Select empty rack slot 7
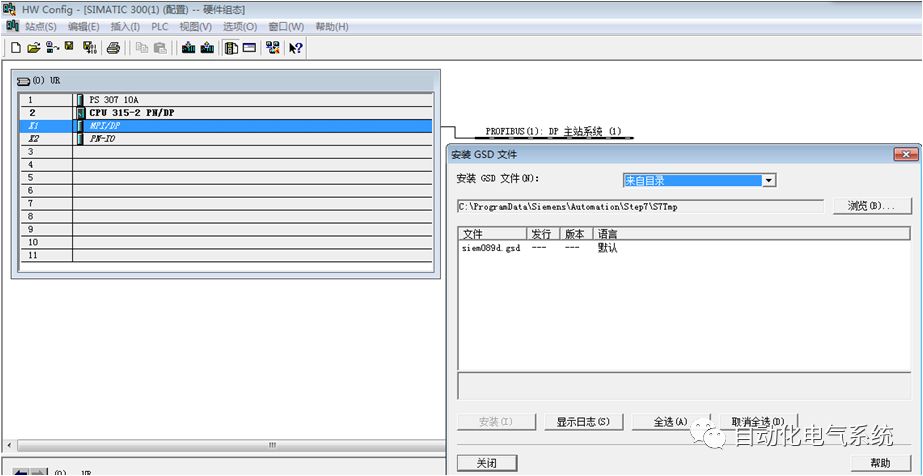The width and height of the screenshot is (923, 476). pyautogui.click(x=226, y=204)
